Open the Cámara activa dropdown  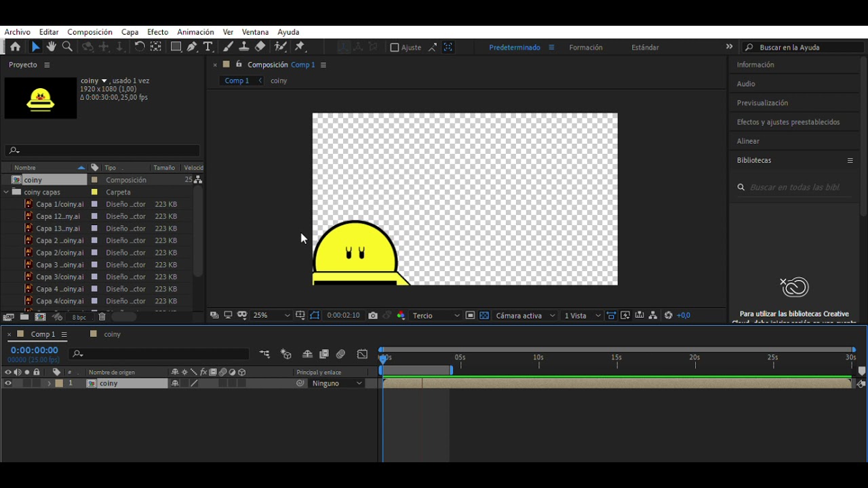[x=526, y=315]
